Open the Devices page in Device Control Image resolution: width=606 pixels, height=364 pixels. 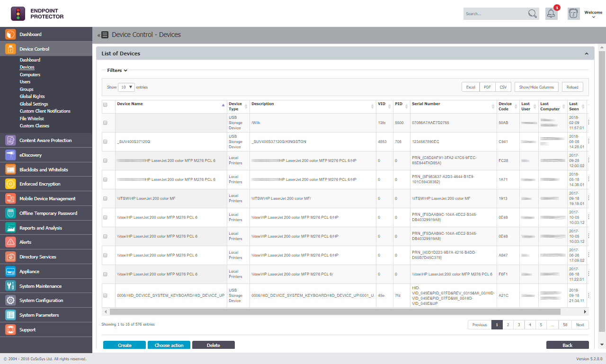27,67
